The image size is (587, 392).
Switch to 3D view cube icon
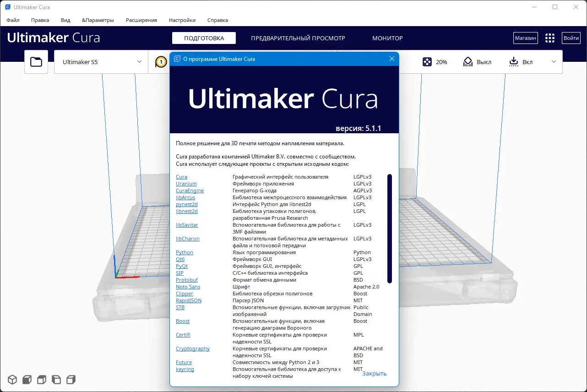click(12, 379)
